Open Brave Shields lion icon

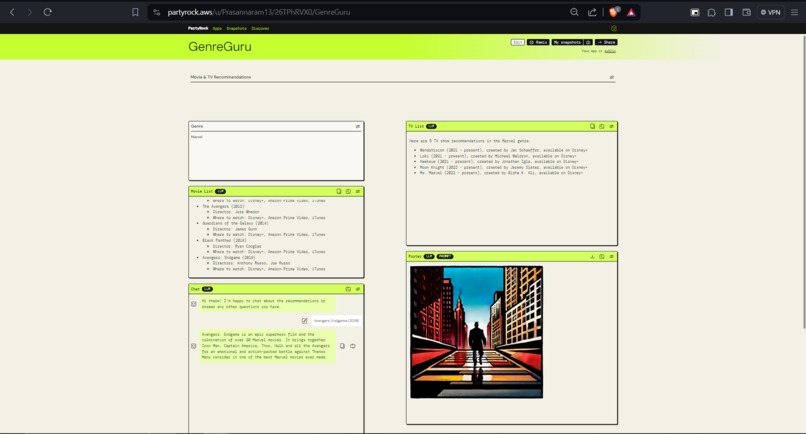[x=614, y=12]
